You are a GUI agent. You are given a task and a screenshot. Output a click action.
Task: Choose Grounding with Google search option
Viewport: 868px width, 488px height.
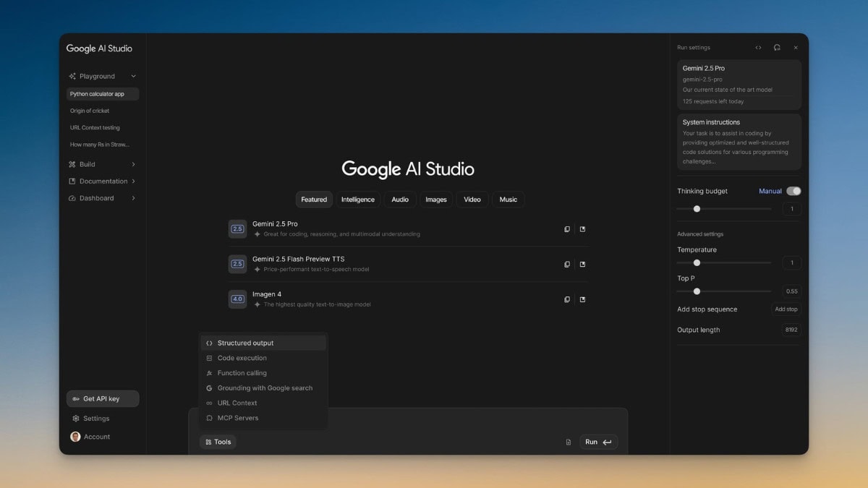pos(263,388)
